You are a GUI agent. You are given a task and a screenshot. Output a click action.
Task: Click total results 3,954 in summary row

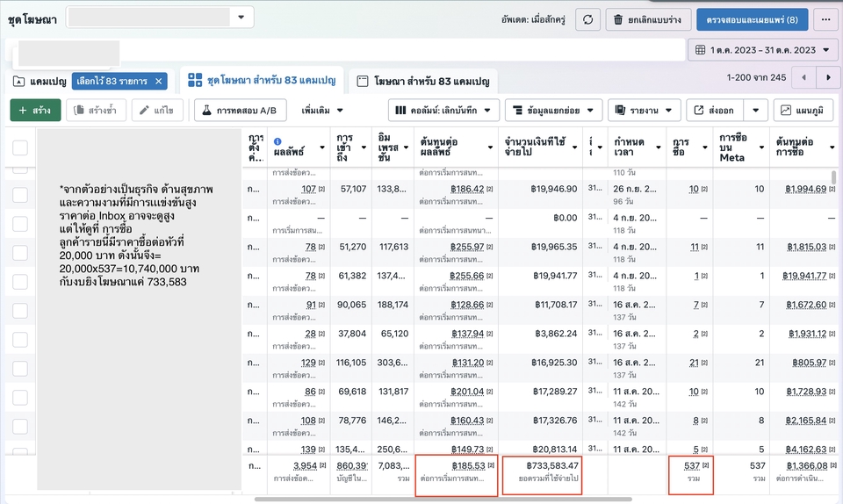pos(306,466)
